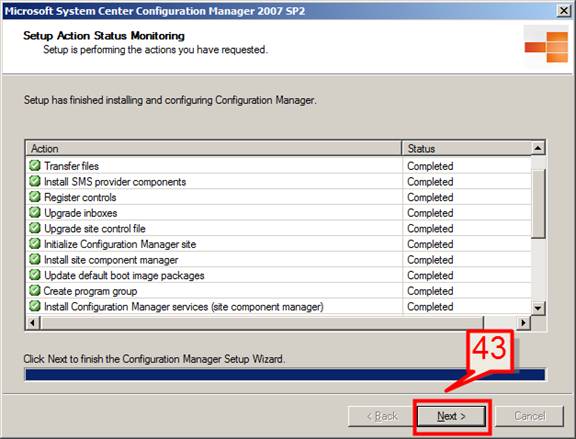Viewport: 576px width, 439px height.
Task: Click the check icon for Initialize Configuration Manager site
Action: 35,244
